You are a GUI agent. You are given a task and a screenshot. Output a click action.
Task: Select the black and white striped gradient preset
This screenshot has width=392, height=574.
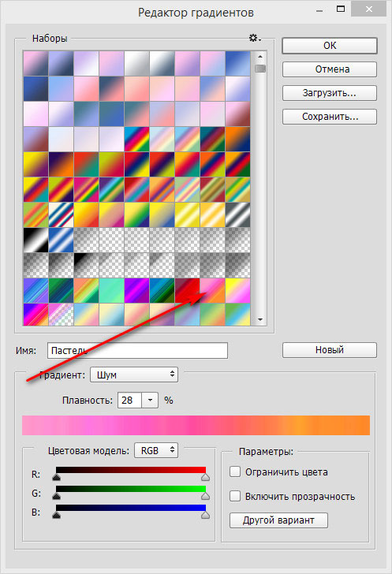35,240
